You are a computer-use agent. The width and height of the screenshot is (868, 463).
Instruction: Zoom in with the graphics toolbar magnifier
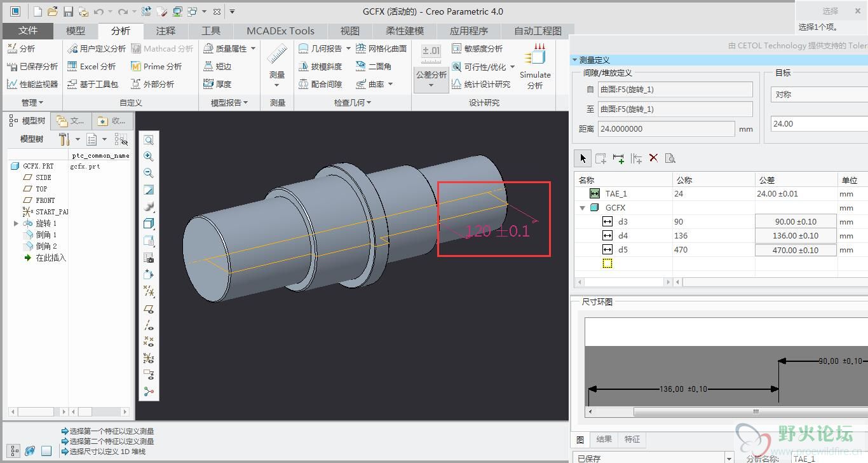(x=149, y=156)
